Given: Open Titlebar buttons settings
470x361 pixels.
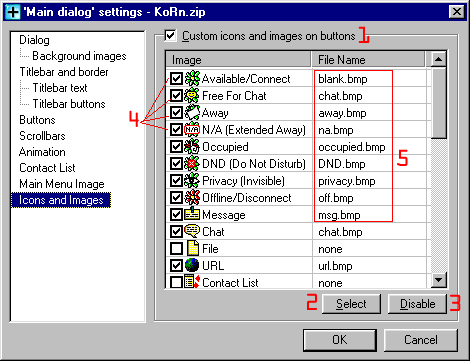Looking at the screenshot, I should tap(69, 104).
